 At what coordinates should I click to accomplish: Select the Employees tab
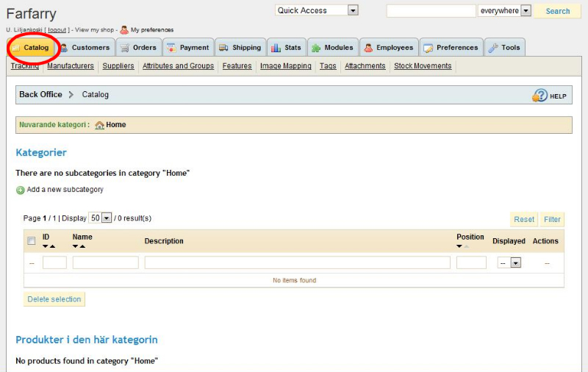(389, 48)
